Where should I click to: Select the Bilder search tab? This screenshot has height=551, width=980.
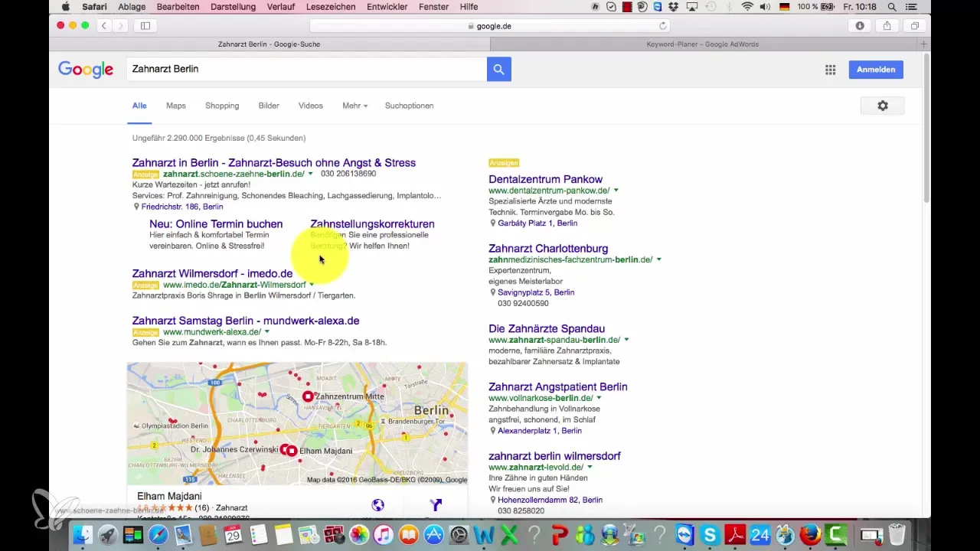pyautogui.click(x=269, y=106)
